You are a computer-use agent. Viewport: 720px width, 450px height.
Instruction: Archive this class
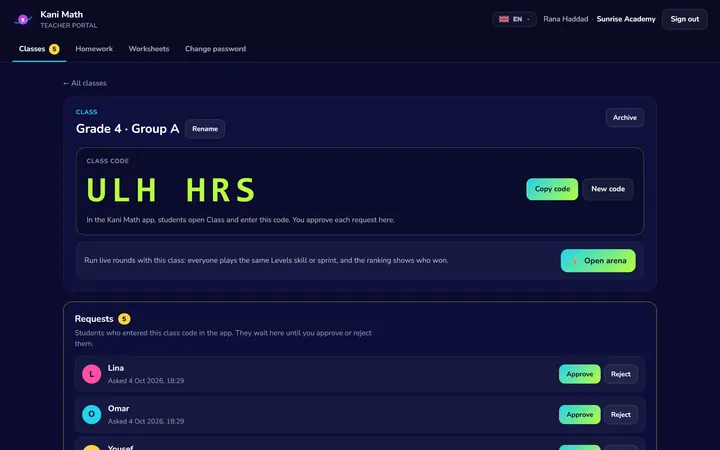[x=624, y=118]
